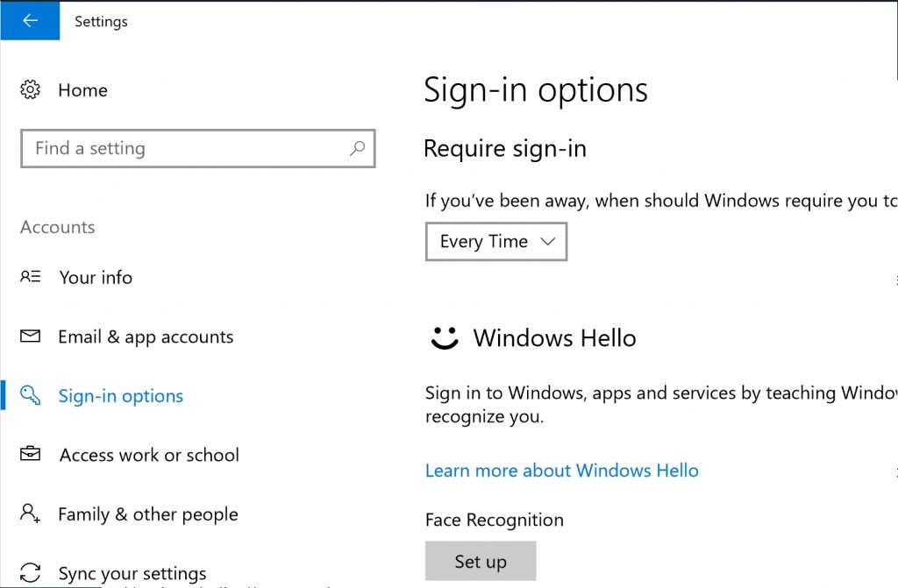The height and width of the screenshot is (588, 898).
Task: Open Your info page
Action: tap(96, 277)
